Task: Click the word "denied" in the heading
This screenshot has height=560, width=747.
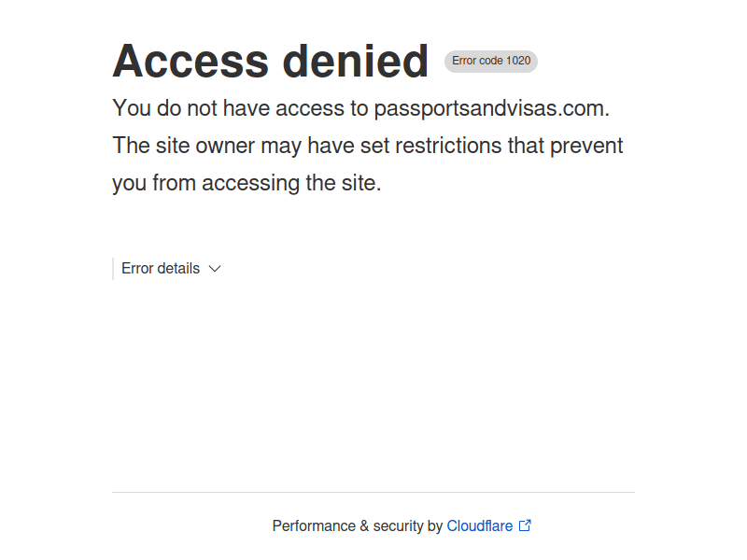Action: point(356,62)
